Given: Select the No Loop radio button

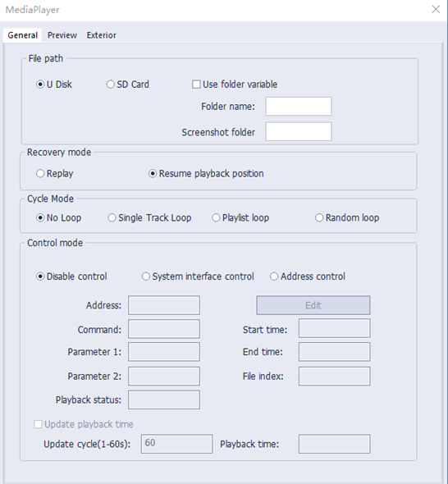Looking at the screenshot, I should pyautogui.click(x=58, y=217).
